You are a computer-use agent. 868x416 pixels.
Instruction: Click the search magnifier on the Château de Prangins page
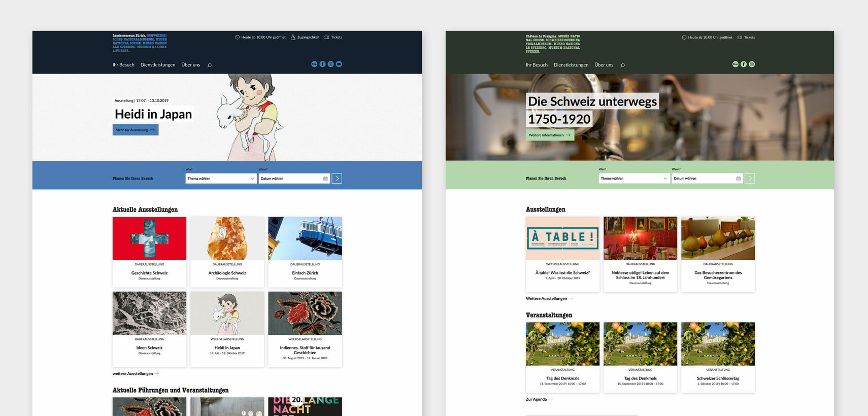point(623,65)
